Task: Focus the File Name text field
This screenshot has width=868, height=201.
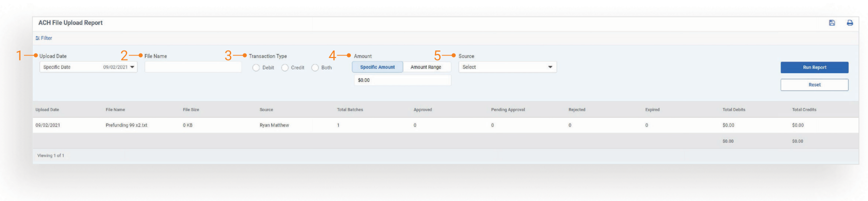Action: pos(193,67)
